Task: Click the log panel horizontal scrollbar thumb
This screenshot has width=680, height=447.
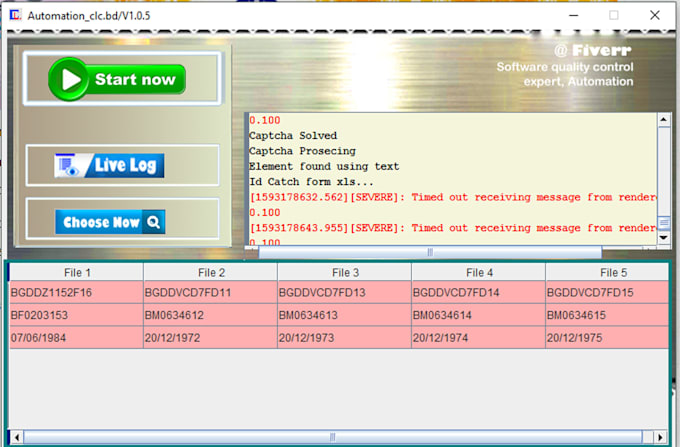Action: (x=430, y=251)
